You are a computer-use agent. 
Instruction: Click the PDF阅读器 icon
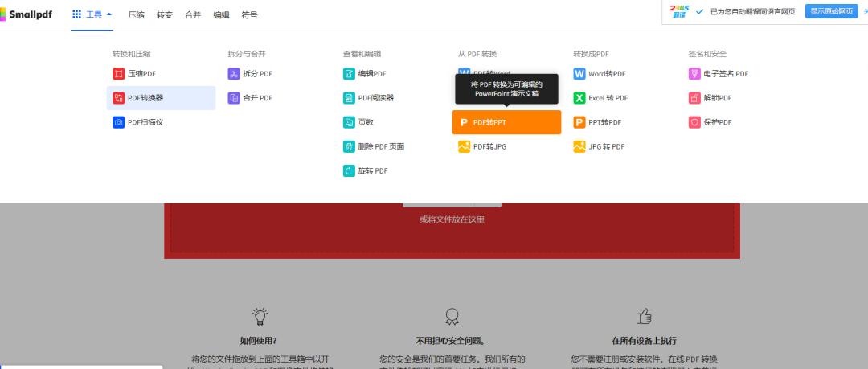pos(349,98)
